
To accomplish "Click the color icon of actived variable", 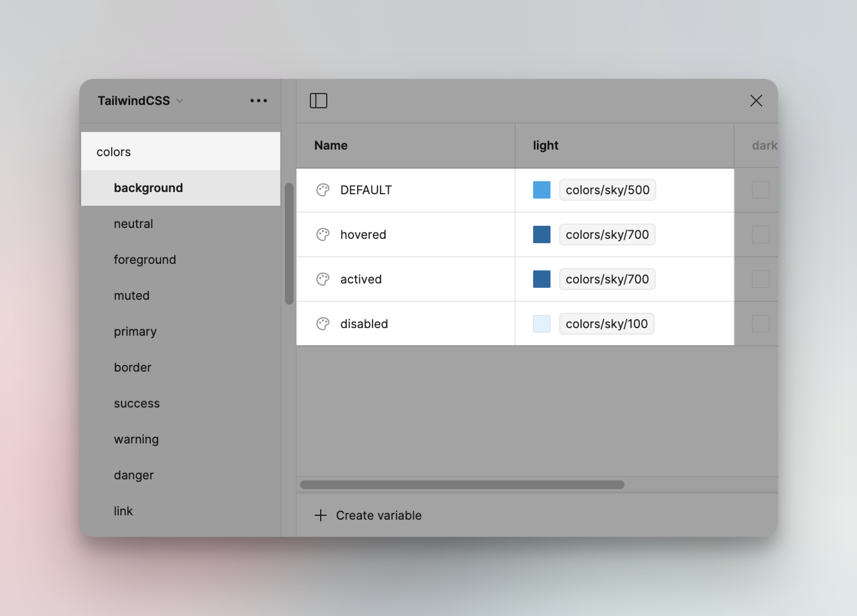I will coord(323,279).
